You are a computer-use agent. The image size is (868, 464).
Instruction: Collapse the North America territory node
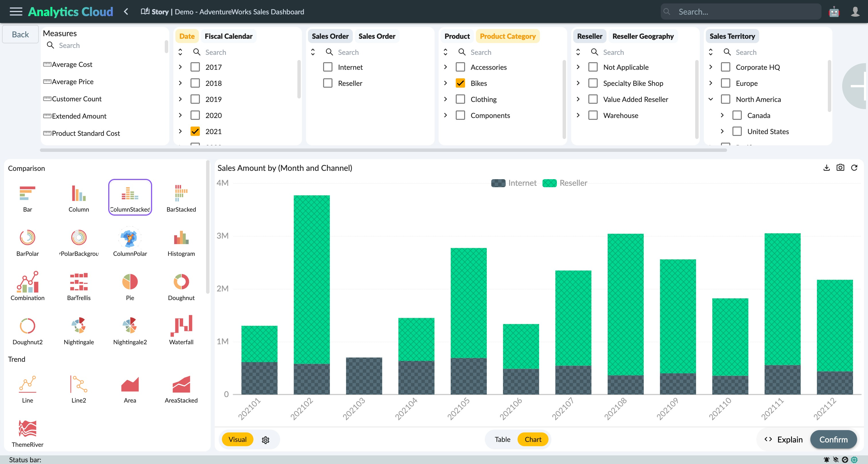click(711, 99)
